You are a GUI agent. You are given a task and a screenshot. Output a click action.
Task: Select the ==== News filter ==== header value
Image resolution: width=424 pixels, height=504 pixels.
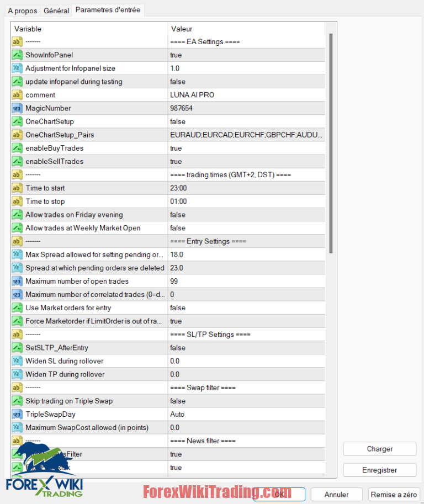247,441
